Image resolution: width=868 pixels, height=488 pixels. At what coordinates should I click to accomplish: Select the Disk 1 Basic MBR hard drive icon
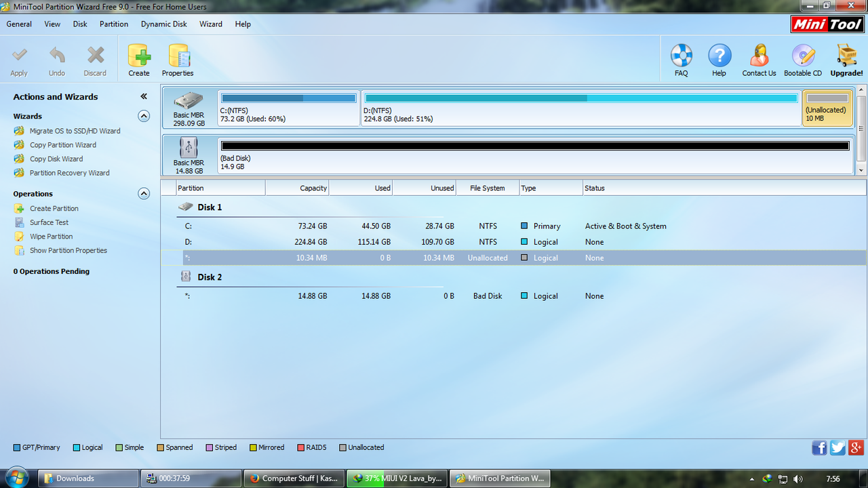point(188,101)
